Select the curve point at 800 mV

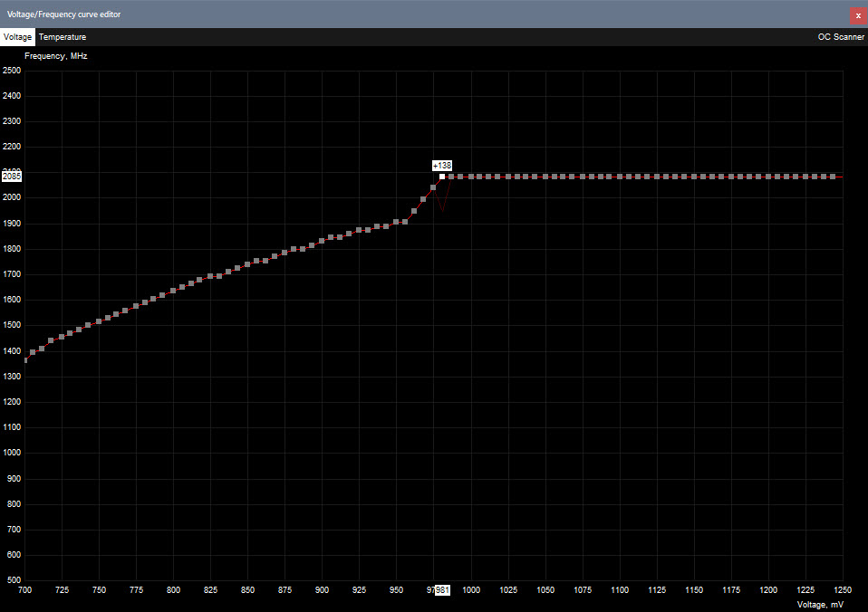173,291
